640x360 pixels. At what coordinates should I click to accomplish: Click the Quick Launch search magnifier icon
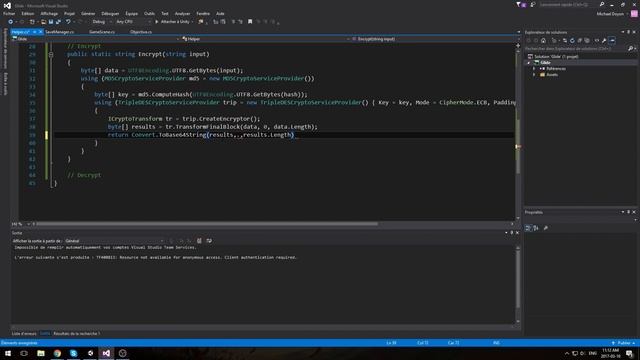[602, 4]
